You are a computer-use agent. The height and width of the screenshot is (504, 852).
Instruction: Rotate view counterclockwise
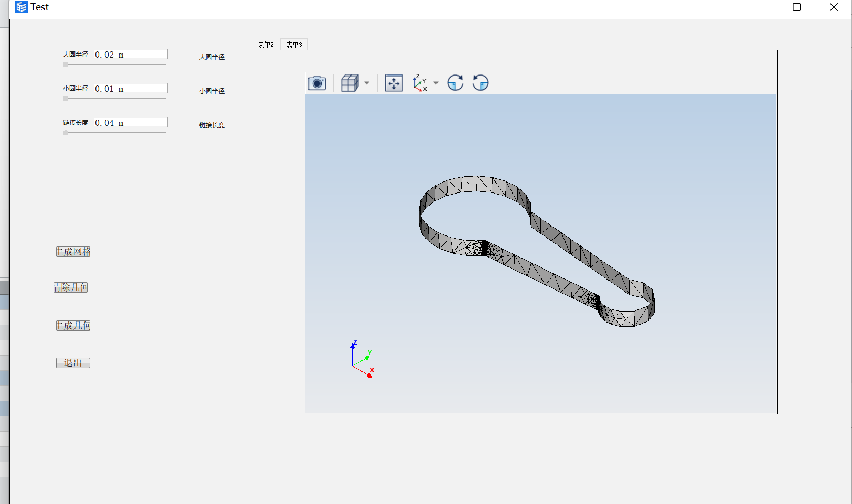481,83
